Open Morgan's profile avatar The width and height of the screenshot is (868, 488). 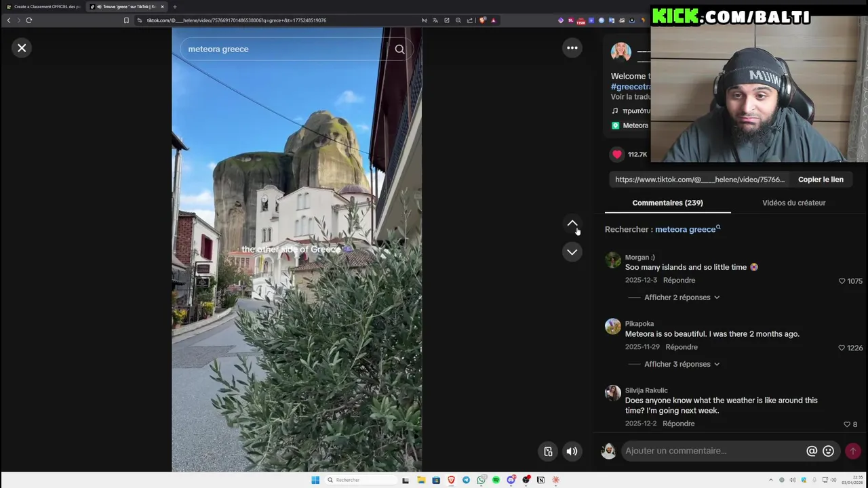click(613, 260)
